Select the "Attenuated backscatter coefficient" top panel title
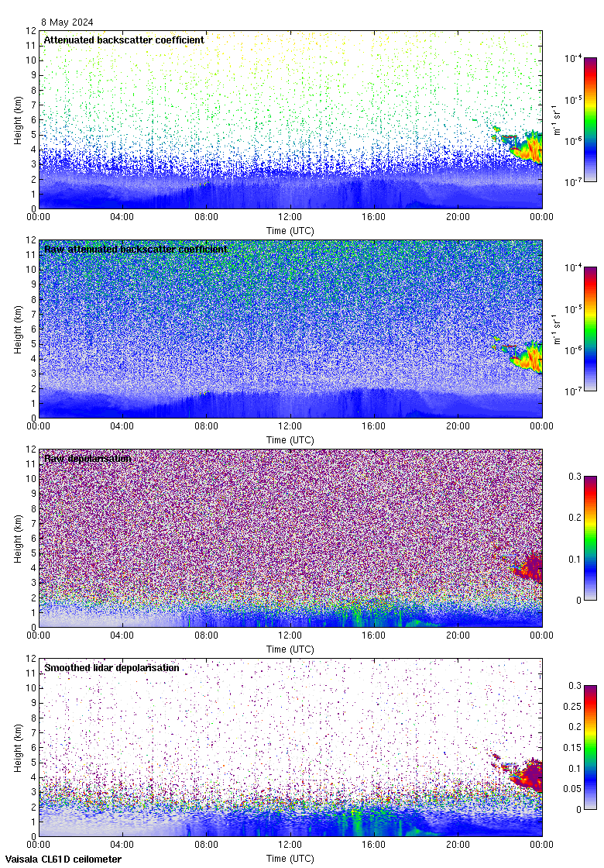The width and height of the screenshot is (604, 868). click(124, 40)
